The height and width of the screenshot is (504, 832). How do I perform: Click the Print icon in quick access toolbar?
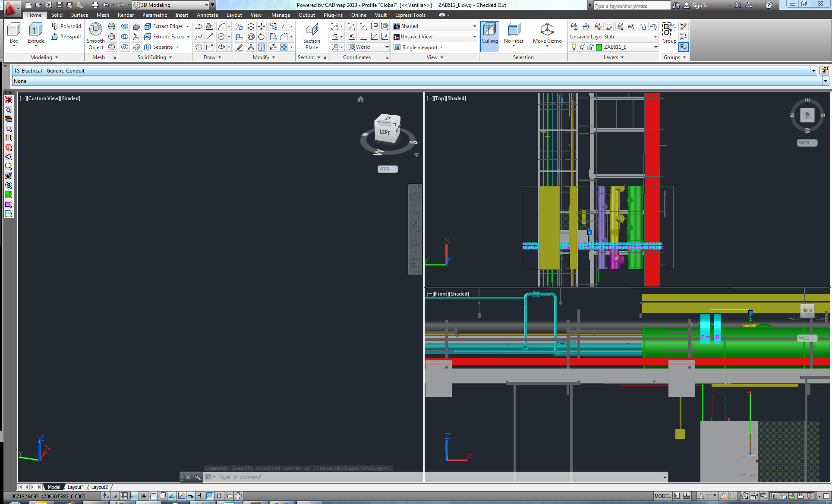tap(95, 5)
